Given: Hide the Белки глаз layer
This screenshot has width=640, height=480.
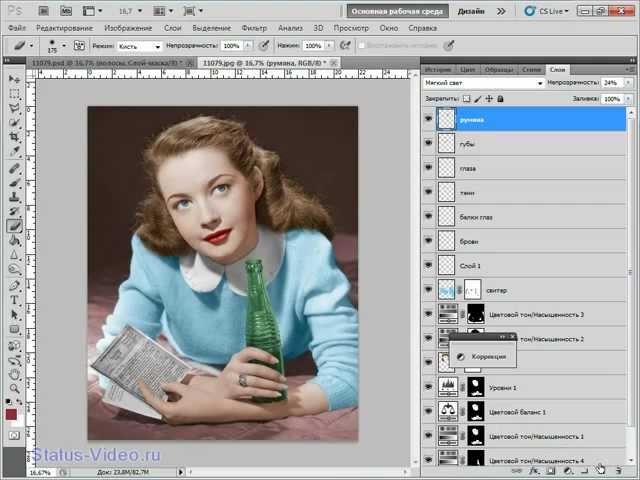Looking at the screenshot, I should [x=428, y=216].
